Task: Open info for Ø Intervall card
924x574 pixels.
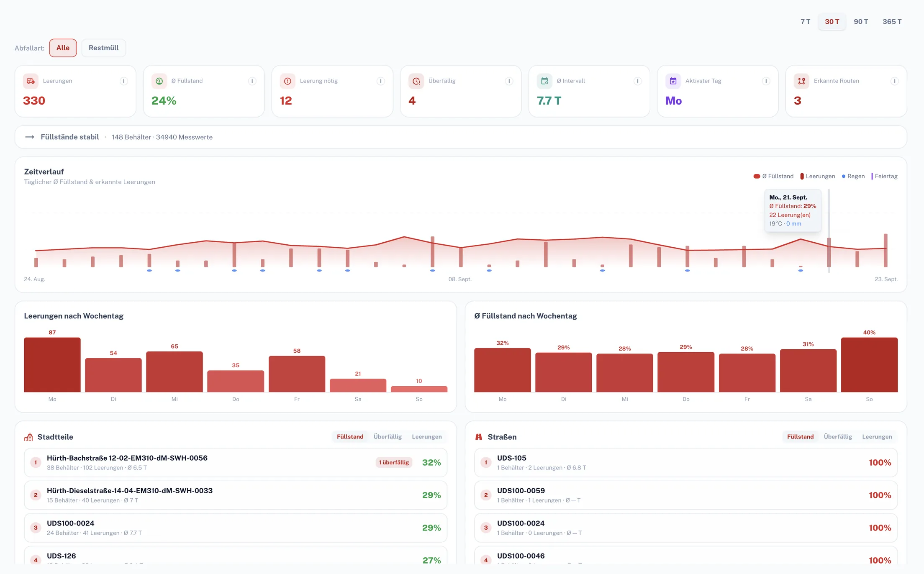Action: tap(637, 81)
